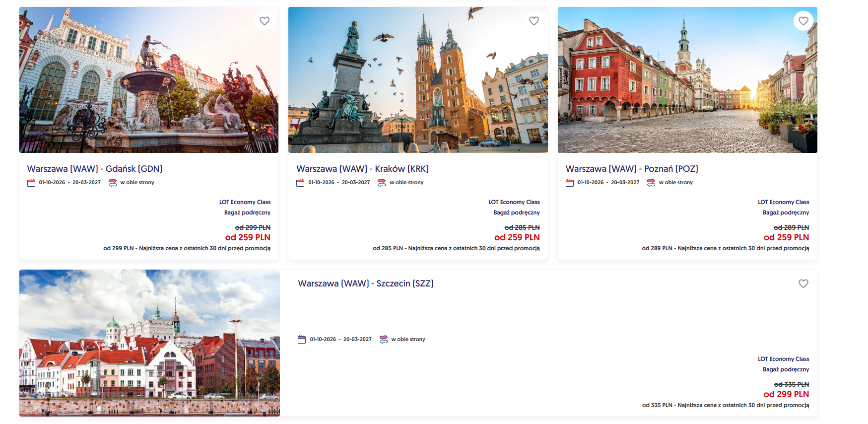Open Warszawa (WAW) - Szczecin (SZZ) offer title
The image size is (868, 424).
pyautogui.click(x=366, y=283)
